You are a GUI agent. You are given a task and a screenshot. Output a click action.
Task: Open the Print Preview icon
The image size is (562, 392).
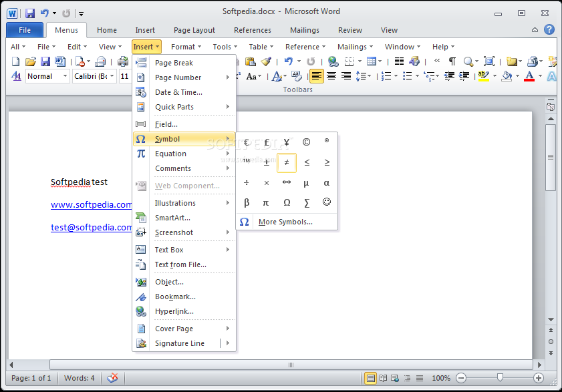coord(123,61)
